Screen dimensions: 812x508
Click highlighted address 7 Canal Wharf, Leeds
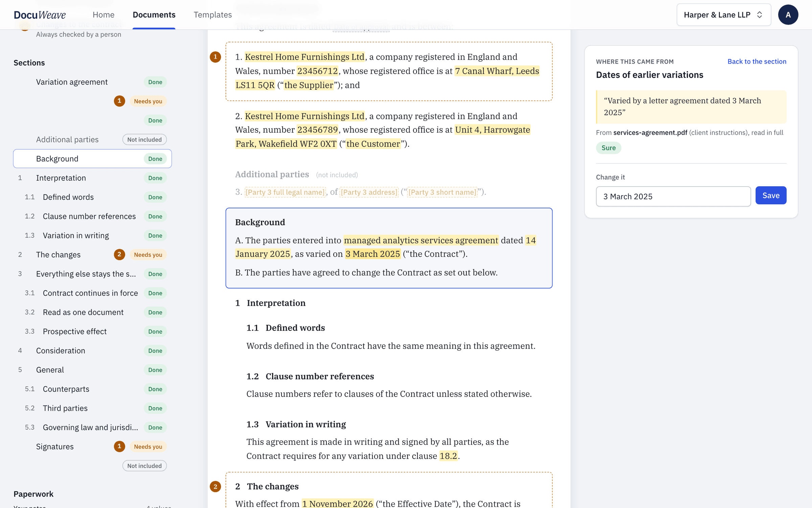497,71
